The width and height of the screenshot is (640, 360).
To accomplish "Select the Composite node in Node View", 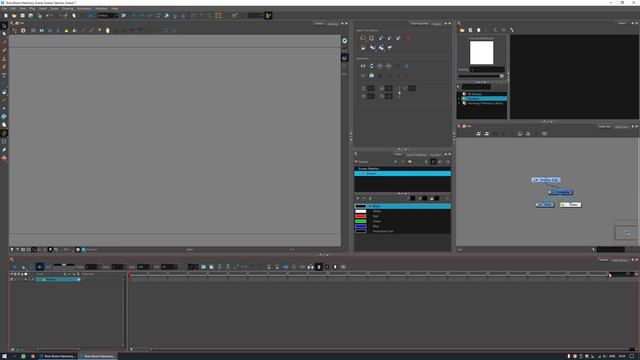I will point(560,192).
